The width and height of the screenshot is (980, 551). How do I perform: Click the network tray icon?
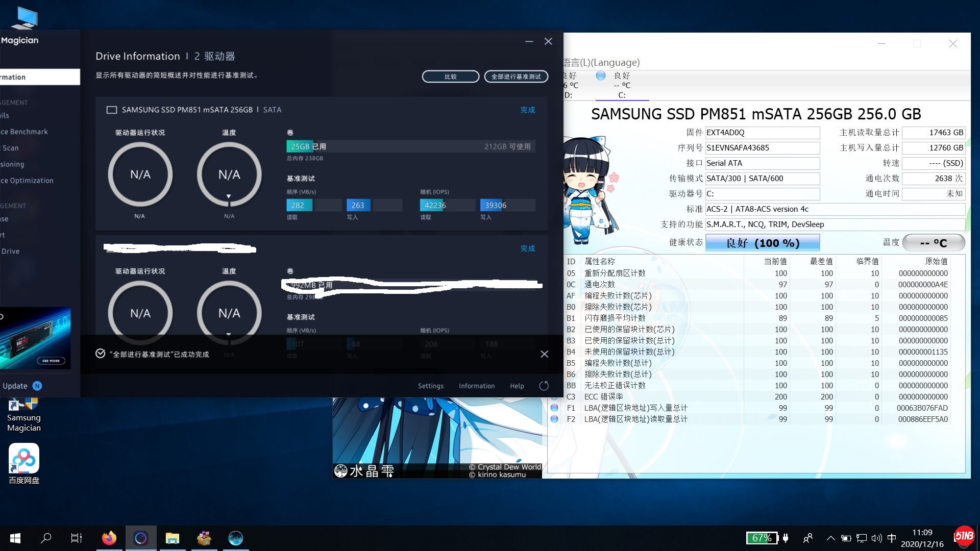pos(862,538)
